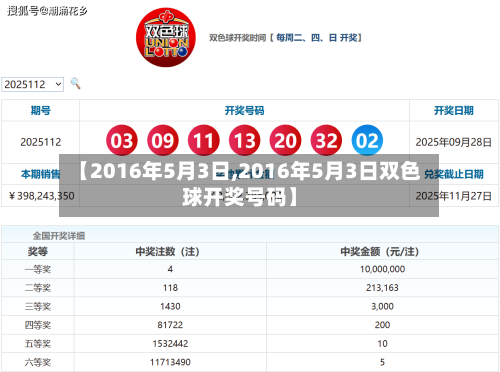Click the third prize count 1430
Image resolution: width=500 pixels, height=372 pixels.
pos(170,307)
